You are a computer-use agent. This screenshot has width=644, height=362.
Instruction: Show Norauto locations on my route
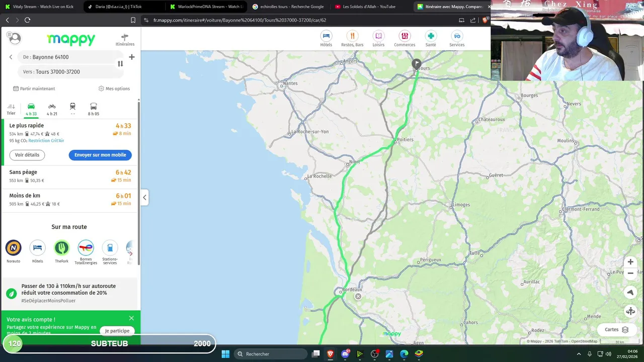pos(14,251)
